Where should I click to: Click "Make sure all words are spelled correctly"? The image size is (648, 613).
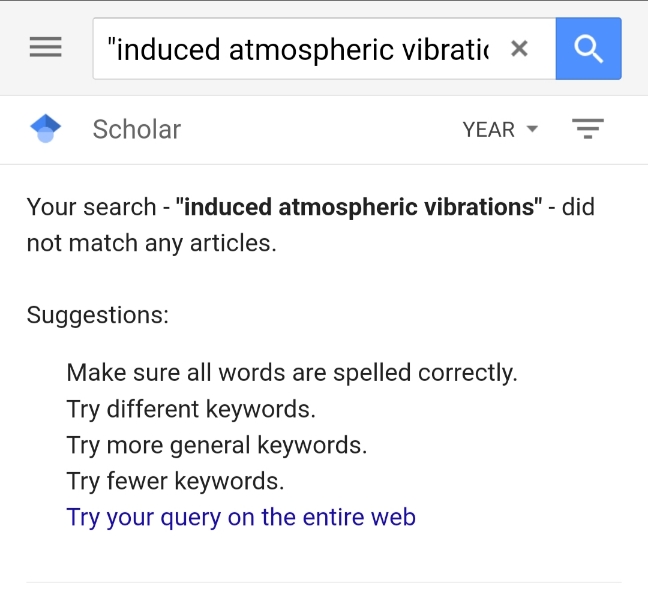click(x=291, y=373)
